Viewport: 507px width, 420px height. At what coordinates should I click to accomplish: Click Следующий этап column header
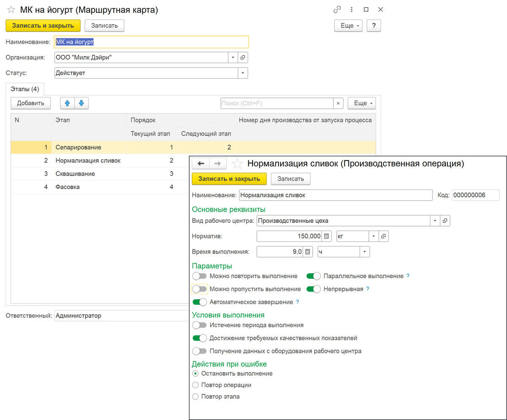click(206, 134)
